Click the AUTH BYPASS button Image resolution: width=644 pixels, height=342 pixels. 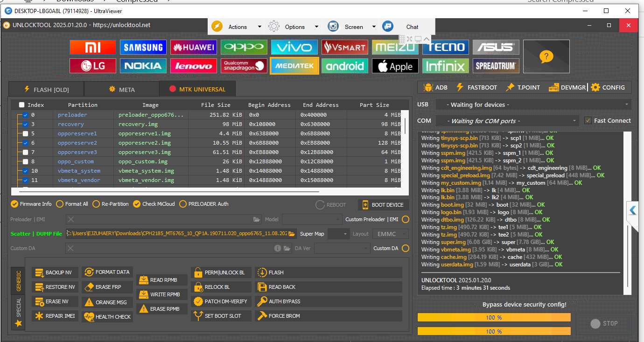[329, 301]
